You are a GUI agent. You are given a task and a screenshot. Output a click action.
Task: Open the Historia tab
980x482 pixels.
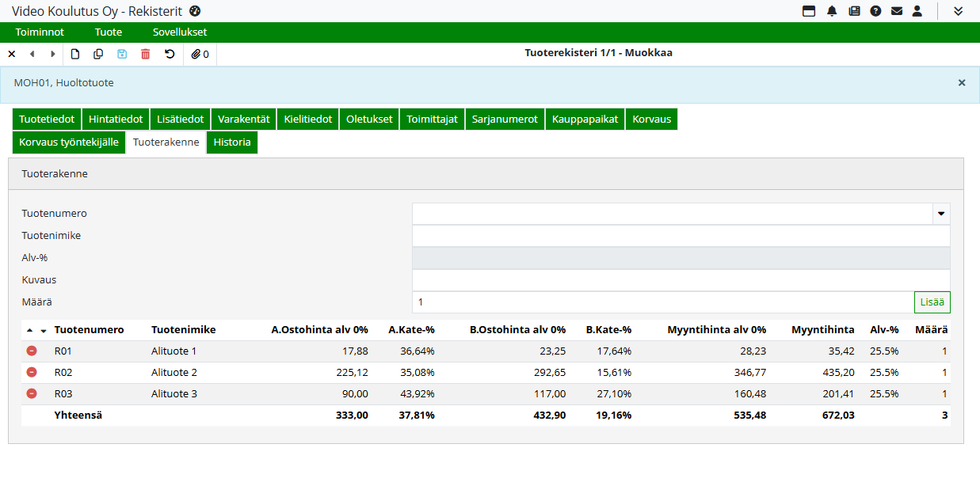pos(232,142)
